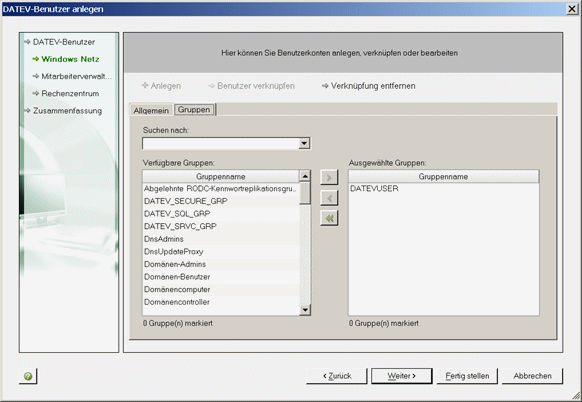
Task: Select the Gruppen tab
Action: [194, 110]
